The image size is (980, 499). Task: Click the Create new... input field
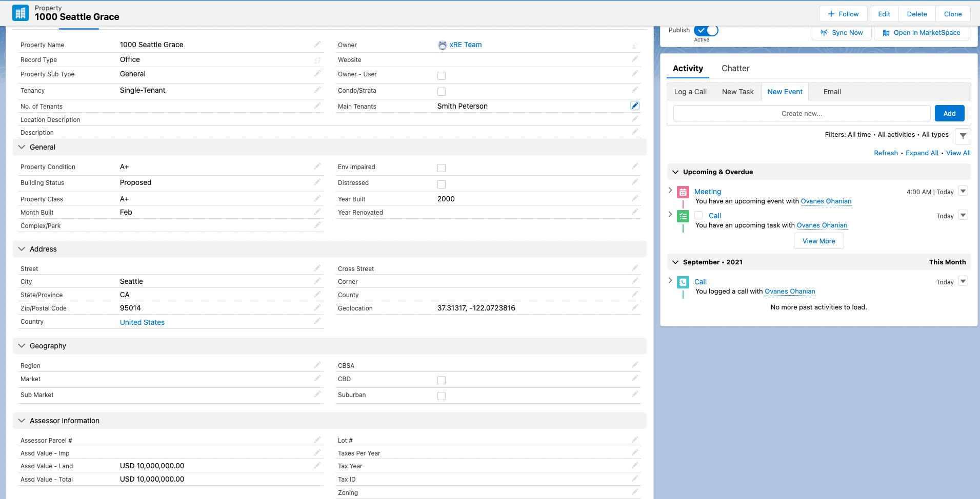(802, 113)
